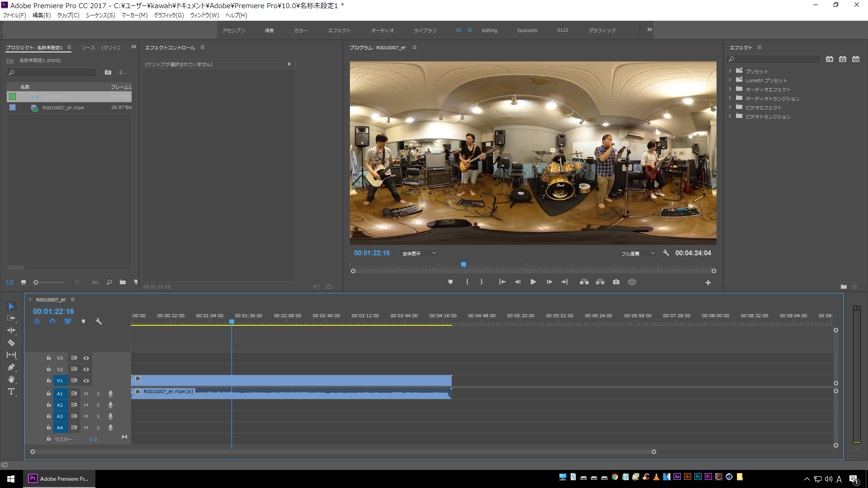Viewport: 868px width, 488px height.
Task: Toggle linked selection in timeline
Action: (x=68, y=321)
